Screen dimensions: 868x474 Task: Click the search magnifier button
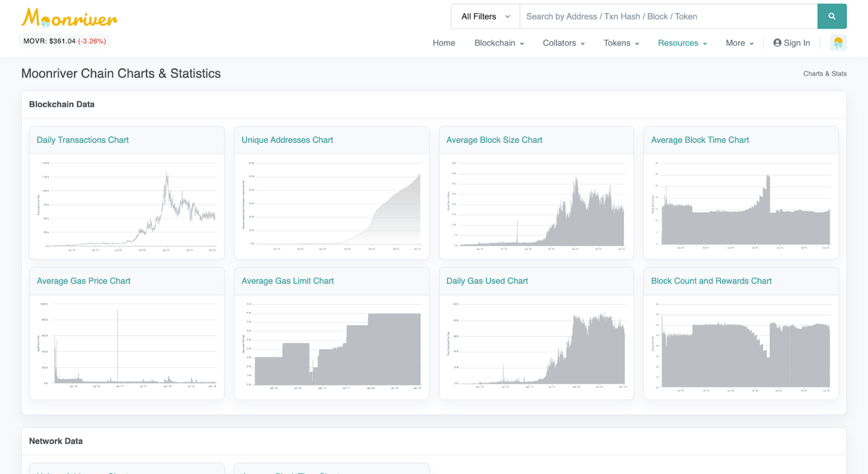click(832, 17)
